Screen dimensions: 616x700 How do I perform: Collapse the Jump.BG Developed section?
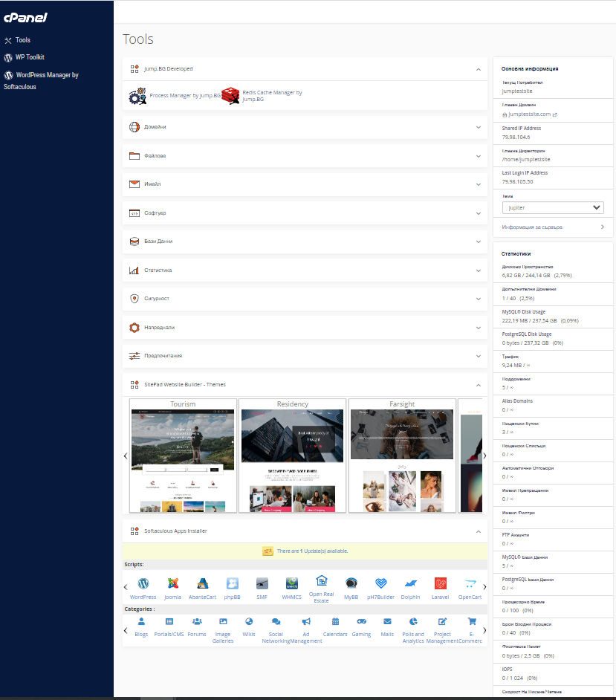(x=478, y=69)
